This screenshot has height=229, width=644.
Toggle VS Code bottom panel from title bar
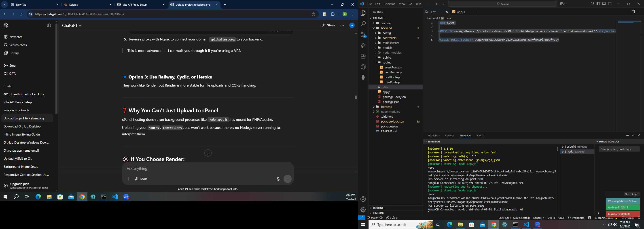[x=604, y=4]
